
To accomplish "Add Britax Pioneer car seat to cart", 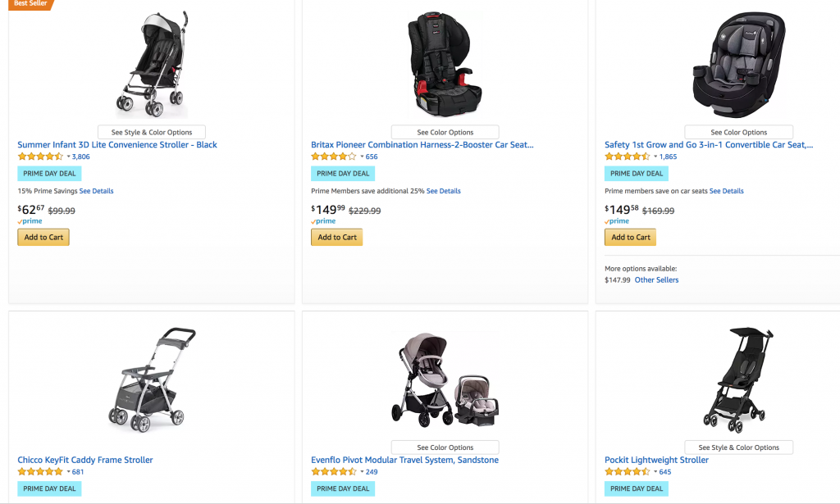I will click(336, 237).
